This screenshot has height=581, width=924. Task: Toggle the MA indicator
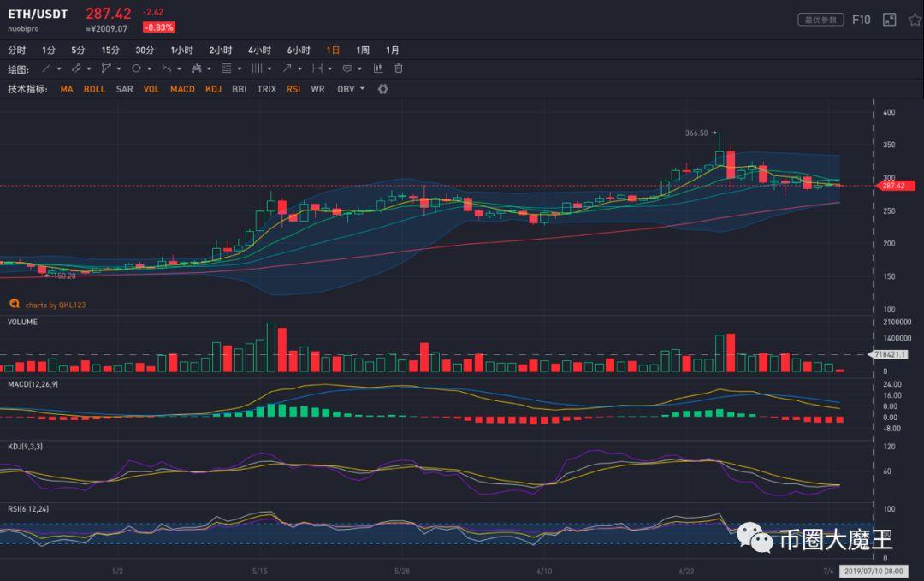(67, 89)
